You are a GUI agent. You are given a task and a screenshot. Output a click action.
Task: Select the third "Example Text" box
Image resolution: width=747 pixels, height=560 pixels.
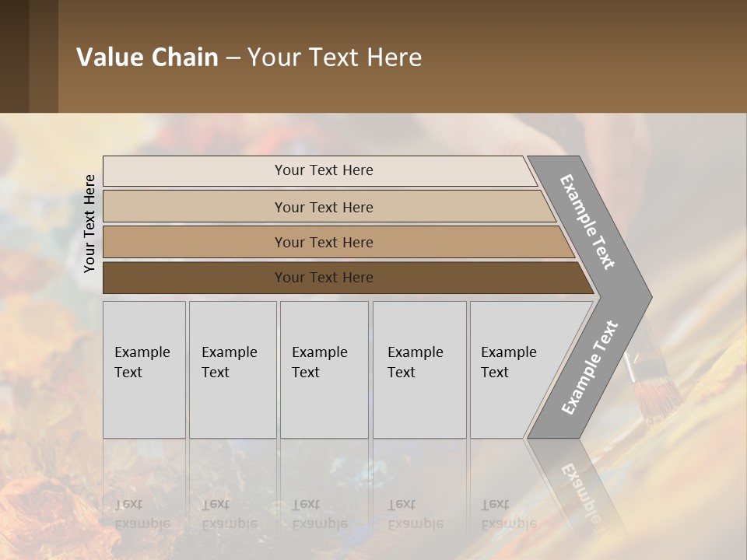click(323, 369)
